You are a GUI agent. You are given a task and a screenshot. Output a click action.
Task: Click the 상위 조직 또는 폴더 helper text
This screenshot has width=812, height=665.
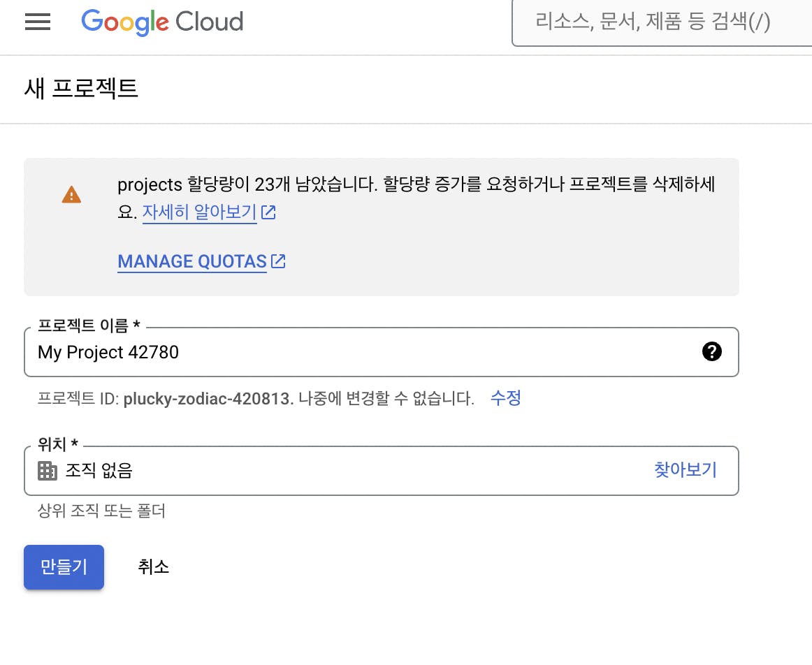[x=101, y=511]
